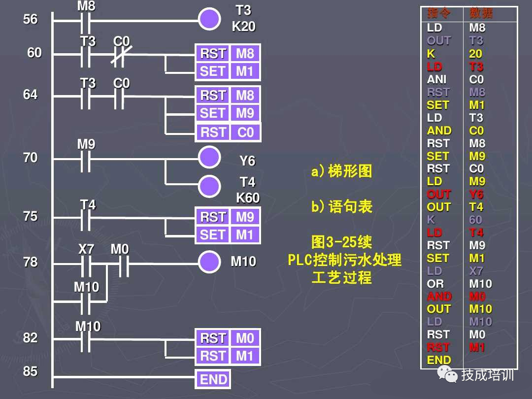Expand the SET M9 instruction block
This screenshot has height=399, width=532.
click(228, 113)
